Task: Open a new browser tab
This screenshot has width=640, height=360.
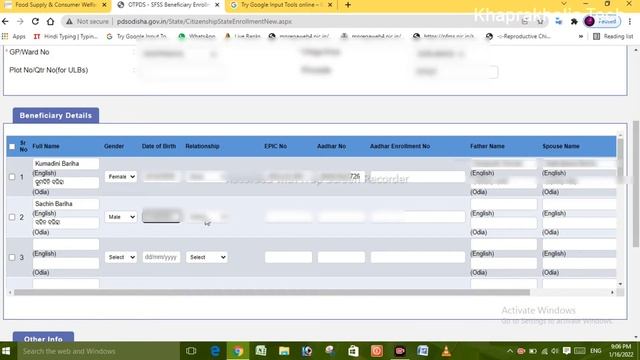Action: pyautogui.click(x=348, y=5)
